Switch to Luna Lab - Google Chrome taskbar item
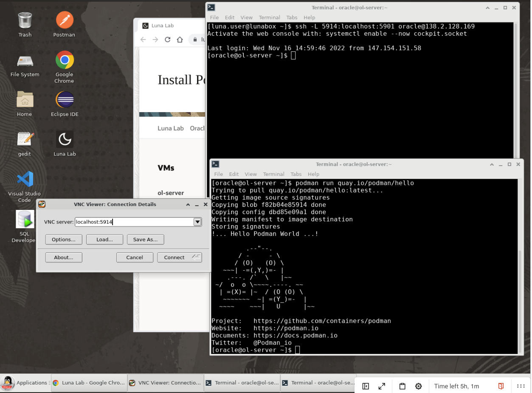The height and width of the screenshot is (393, 532). click(88, 382)
